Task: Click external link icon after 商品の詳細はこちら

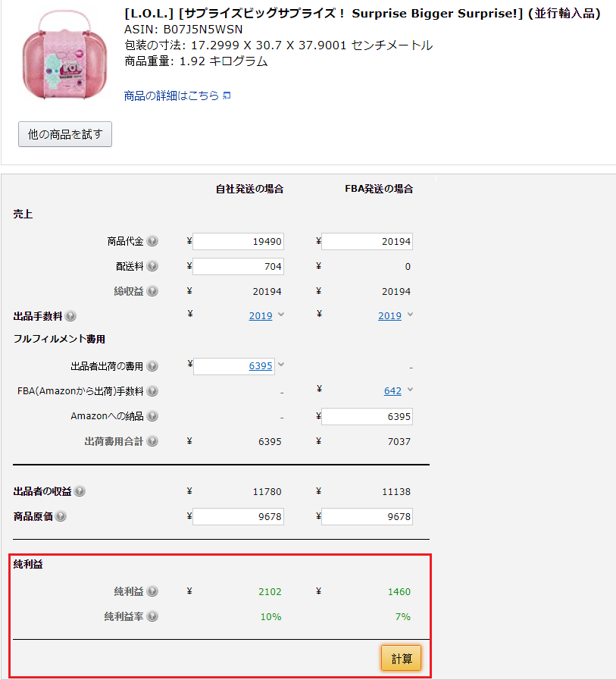Action: click(227, 96)
